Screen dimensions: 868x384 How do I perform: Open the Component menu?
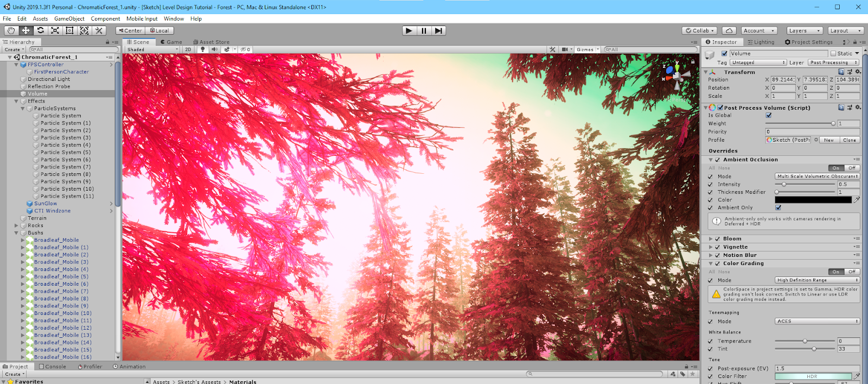105,18
